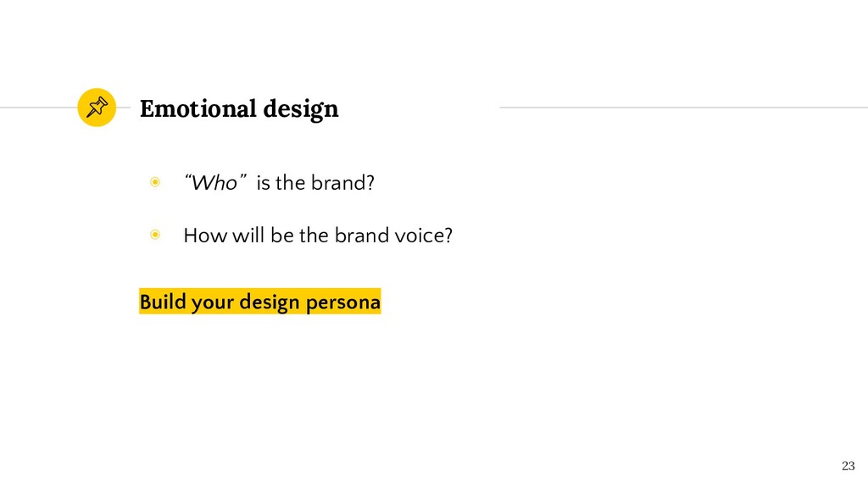Click the highlighted "Build your design persona" text
868x488 pixels.
tap(259, 302)
